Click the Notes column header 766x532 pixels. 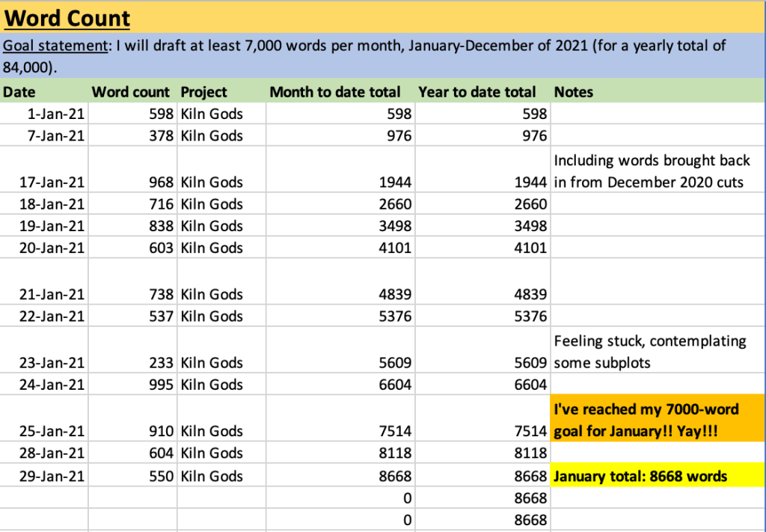[658, 92]
